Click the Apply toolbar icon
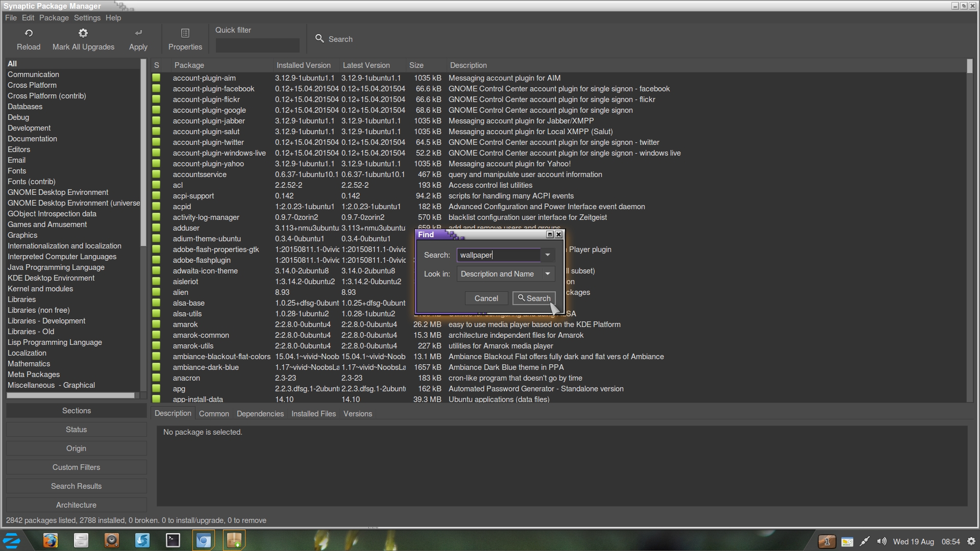The height and width of the screenshot is (551, 980). [138, 33]
